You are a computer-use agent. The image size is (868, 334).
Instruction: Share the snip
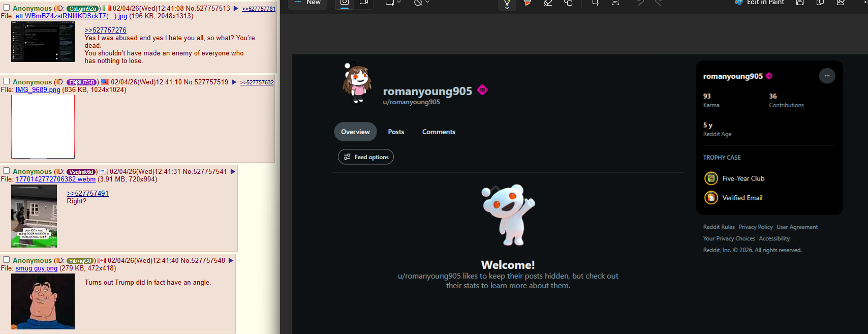tap(841, 3)
